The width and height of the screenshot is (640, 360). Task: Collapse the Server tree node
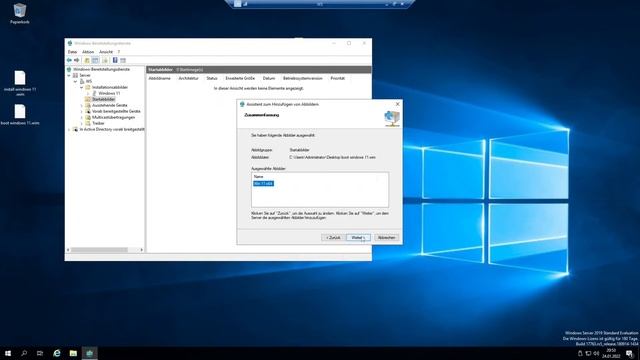click(x=69, y=76)
